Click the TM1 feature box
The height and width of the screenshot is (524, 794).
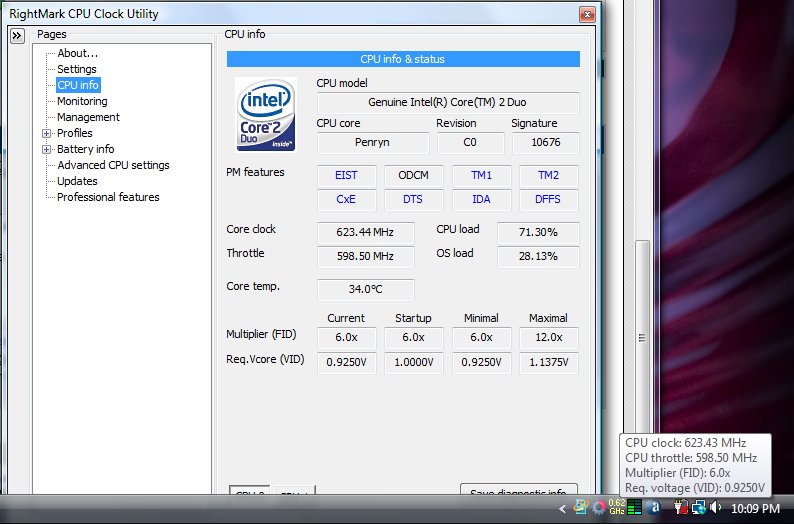[x=481, y=176]
